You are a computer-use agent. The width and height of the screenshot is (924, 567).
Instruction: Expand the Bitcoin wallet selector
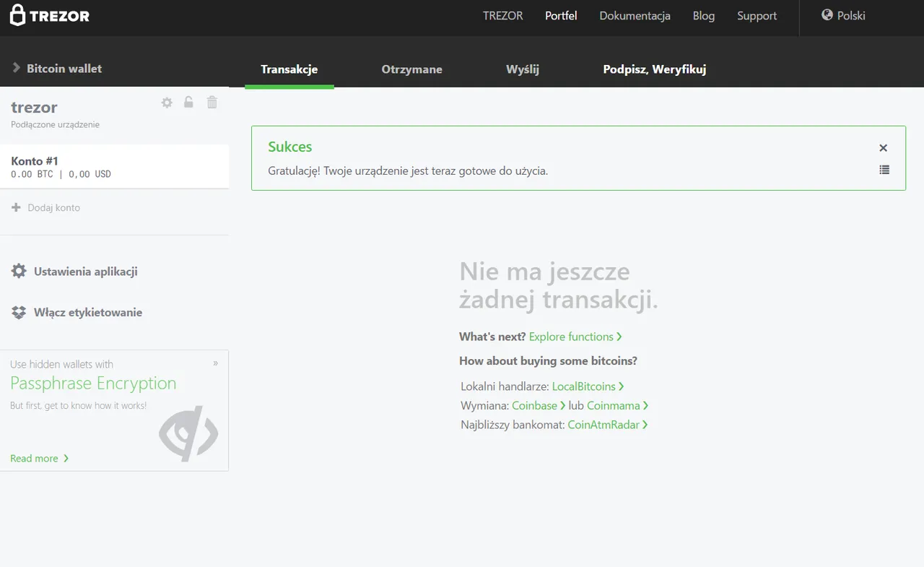point(57,69)
